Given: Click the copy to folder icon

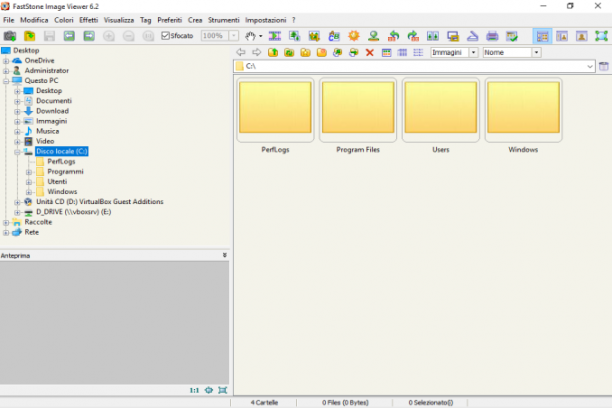Looking at the screenshot, I should coord(338,52).
